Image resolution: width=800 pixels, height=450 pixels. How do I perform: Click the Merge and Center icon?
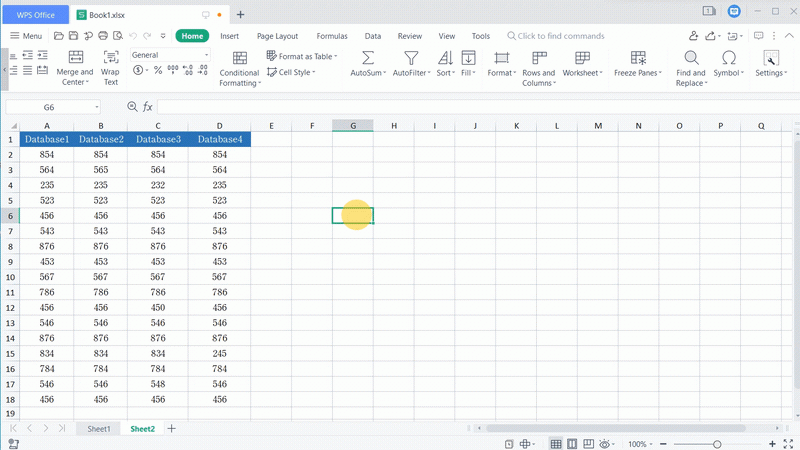(74, 58)
